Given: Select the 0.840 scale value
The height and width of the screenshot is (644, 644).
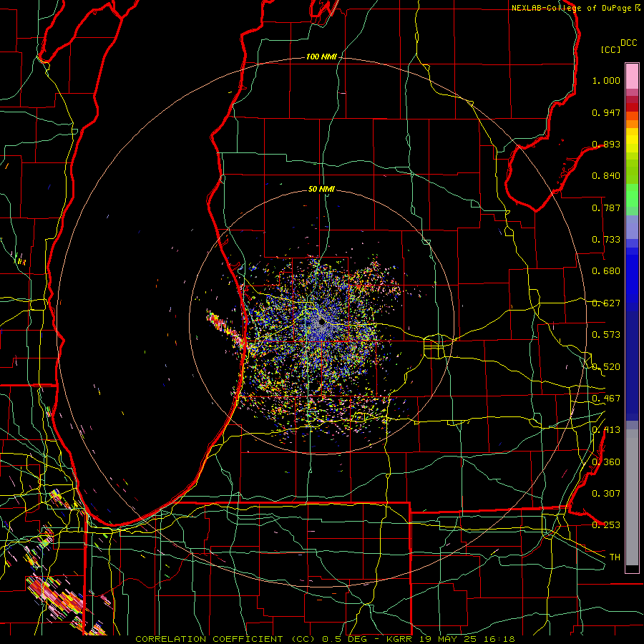Looking at the screenshot, I should click(606, 176).
